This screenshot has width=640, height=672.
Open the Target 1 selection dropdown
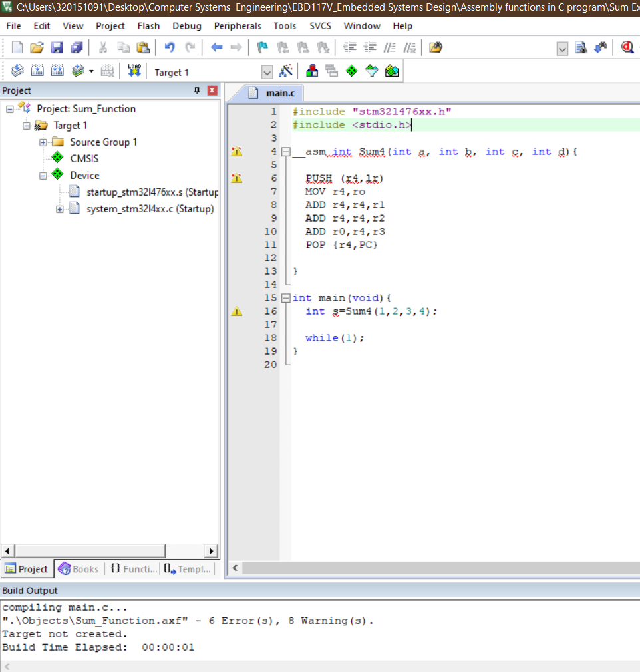pos(268,71)
